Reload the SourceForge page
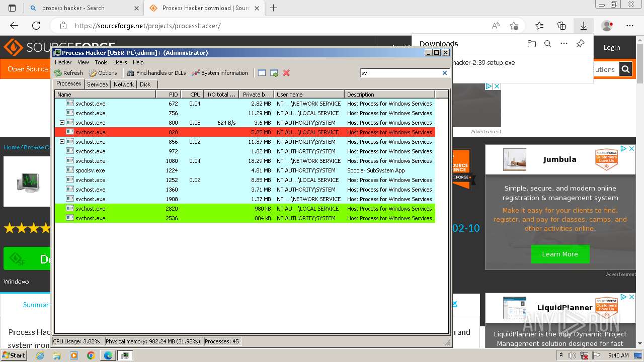Image resolution: width=644 pixels, height=362 pixels. 36,26
